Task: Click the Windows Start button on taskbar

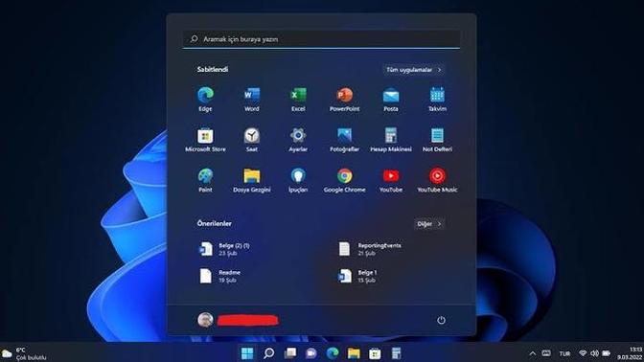Action: [247, 353]
